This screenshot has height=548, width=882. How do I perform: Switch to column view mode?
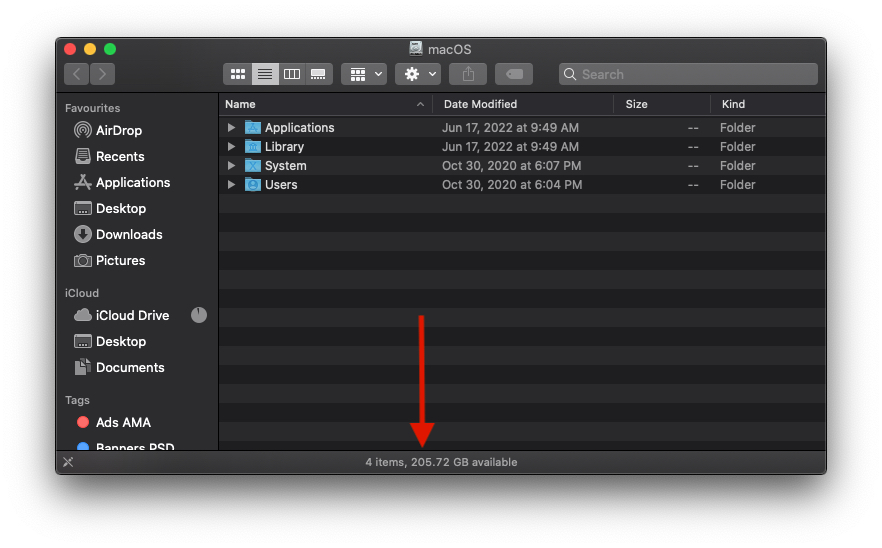[292, 74]
